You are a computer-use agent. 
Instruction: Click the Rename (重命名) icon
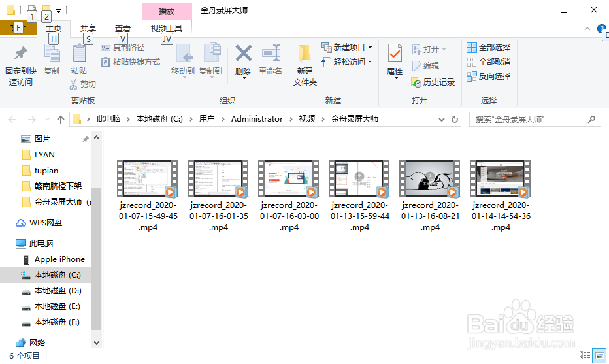pyautogui.click(x=271, y=53)
